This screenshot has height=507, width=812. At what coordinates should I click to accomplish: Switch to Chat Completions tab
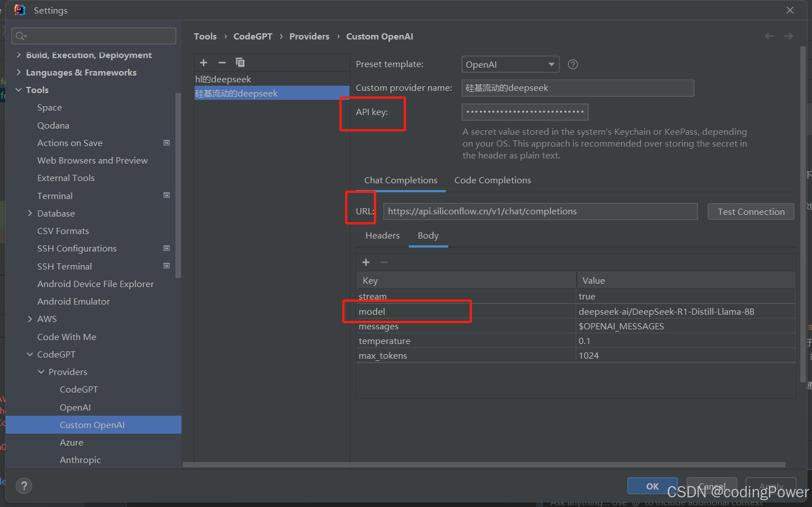(x=400, y=180)
